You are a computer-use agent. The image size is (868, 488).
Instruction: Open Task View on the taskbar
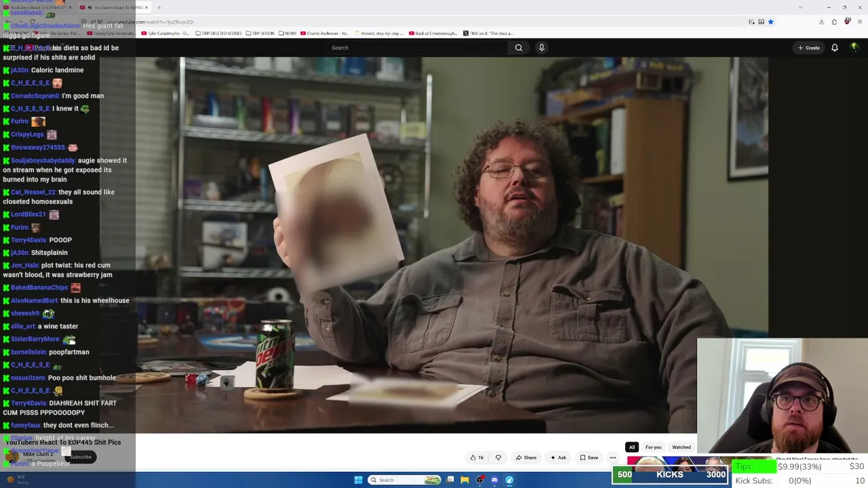(x=450, y=480)
